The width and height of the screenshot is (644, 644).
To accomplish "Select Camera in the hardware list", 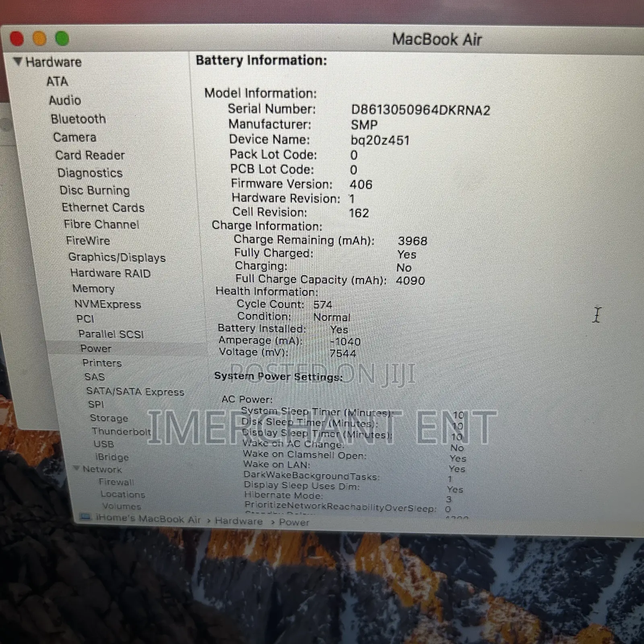I will coord(74,137).
